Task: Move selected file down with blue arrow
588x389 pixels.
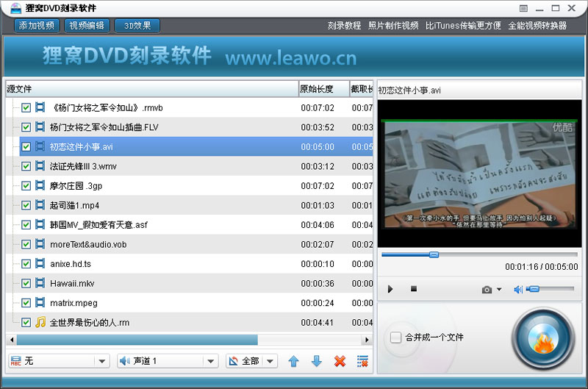Action: [x=317, y=361]
